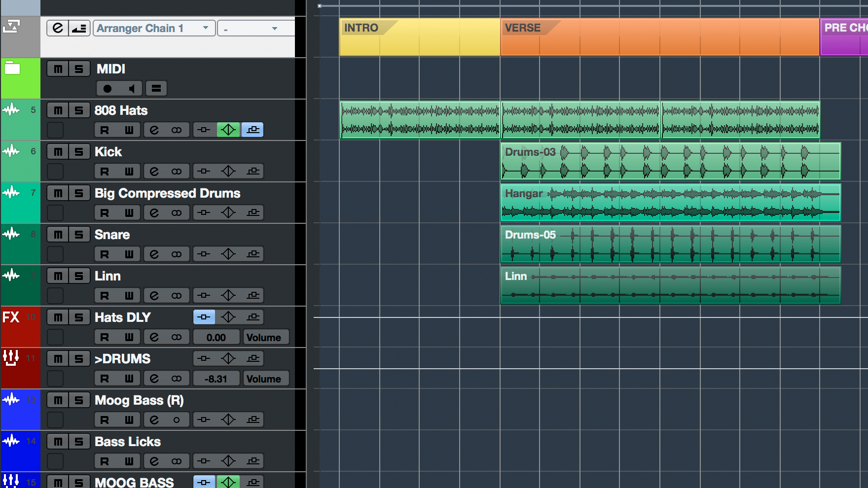Select the INTRO arranger section

[419, 37]
